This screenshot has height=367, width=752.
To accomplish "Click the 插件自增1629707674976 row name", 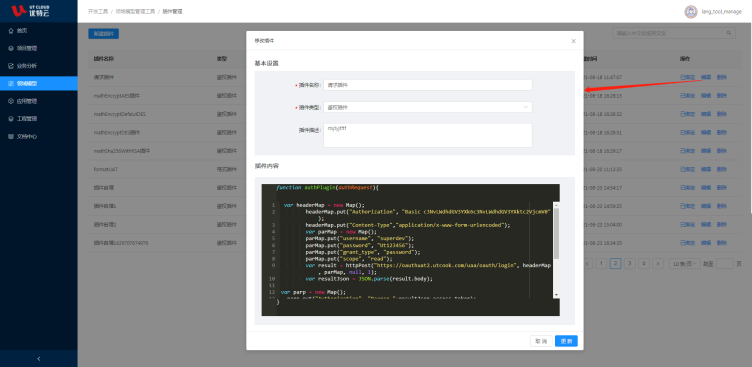I will tap(121, 243).
